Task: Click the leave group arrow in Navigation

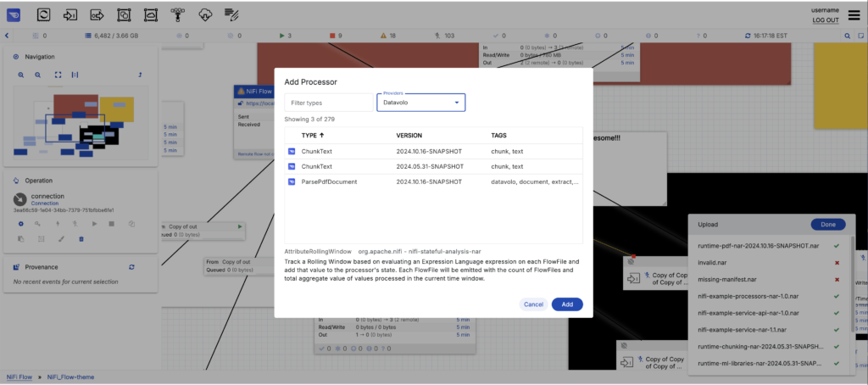Action: [140, 75]
